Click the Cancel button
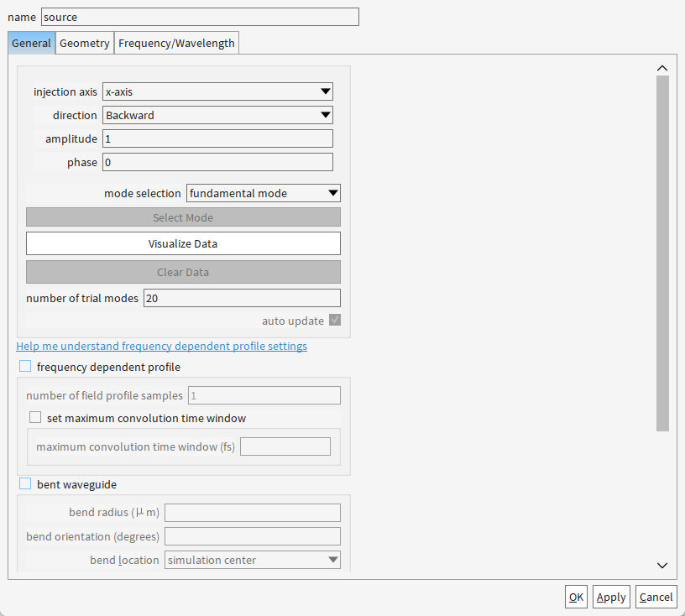The width and height of the screenshot is (685, 616). (656, 597)
